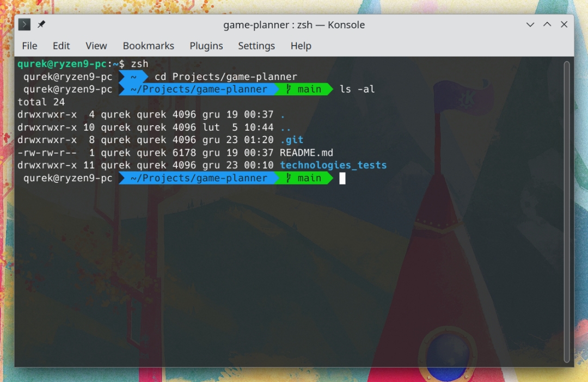Open the Help menu
The height and width of the screenshot is (382, 588).
[301, 46]
